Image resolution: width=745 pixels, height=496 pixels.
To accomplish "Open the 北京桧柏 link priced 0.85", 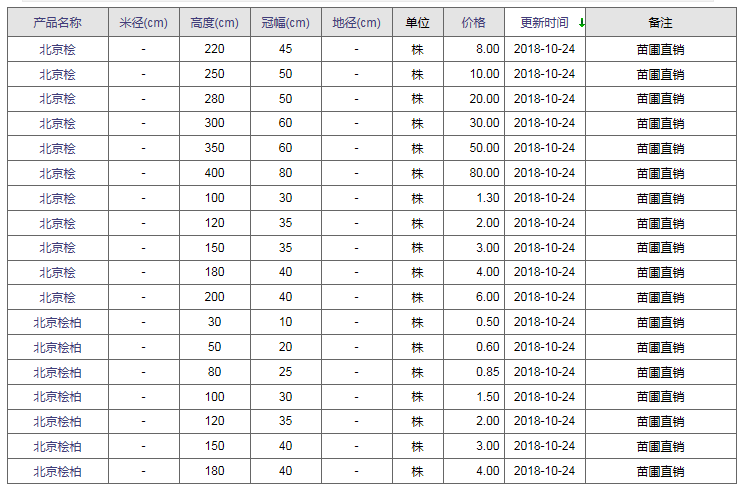I will click(x=57, y=372).
